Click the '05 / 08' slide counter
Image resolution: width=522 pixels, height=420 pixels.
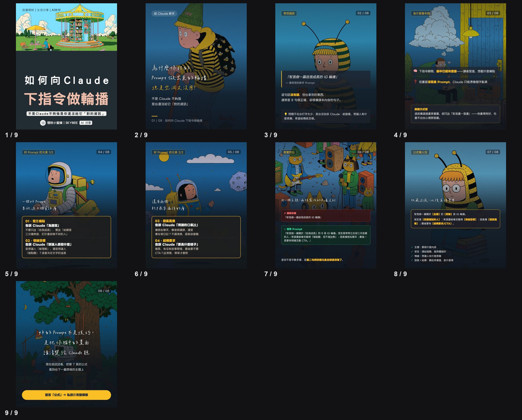pos(234,152)
